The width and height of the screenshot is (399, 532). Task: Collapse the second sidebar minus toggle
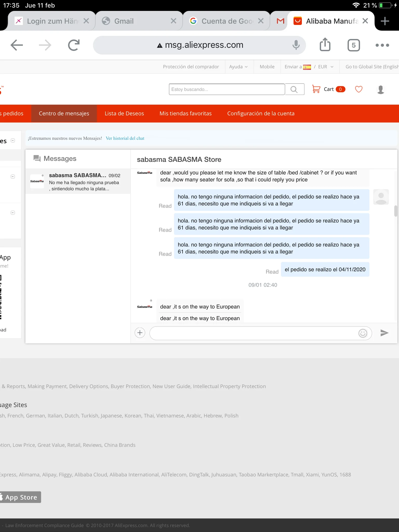point(13,177)
